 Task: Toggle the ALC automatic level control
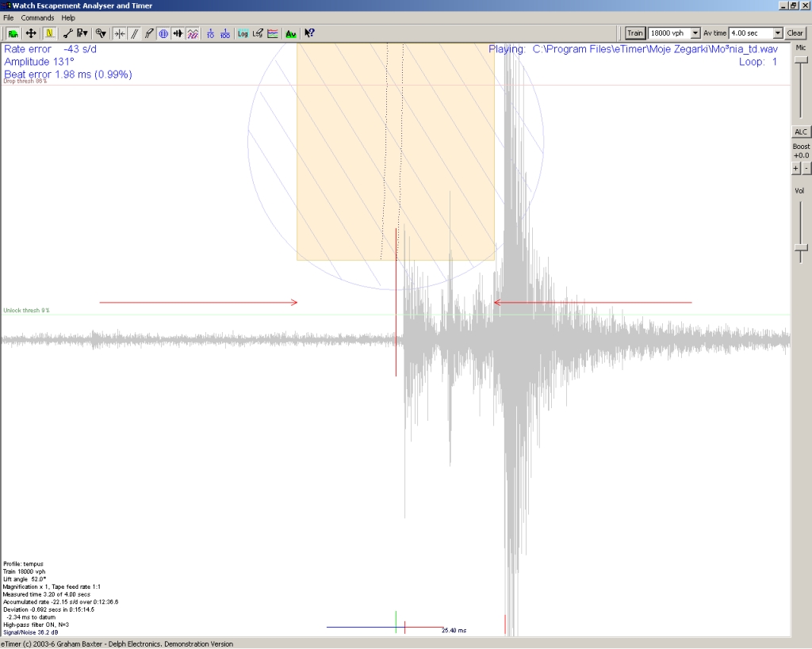coord(801,132)
